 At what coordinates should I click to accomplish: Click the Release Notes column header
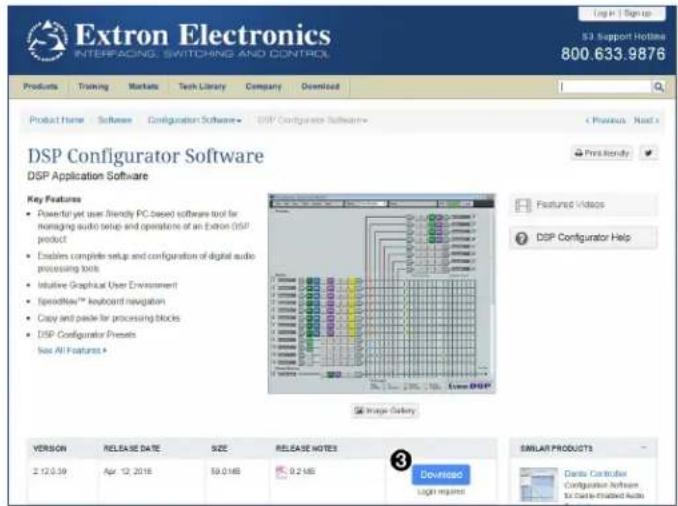307,448
